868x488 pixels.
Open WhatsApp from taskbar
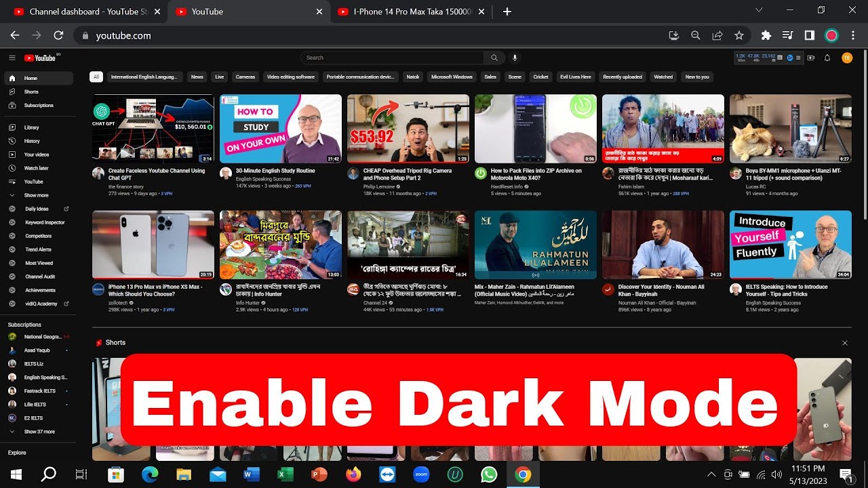click(489, 474)
